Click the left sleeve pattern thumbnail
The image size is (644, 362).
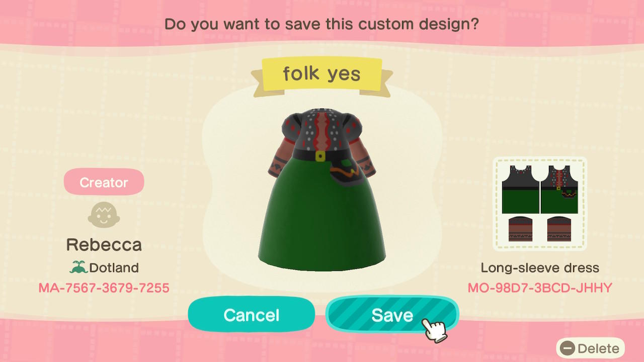[x=521, y=229]
